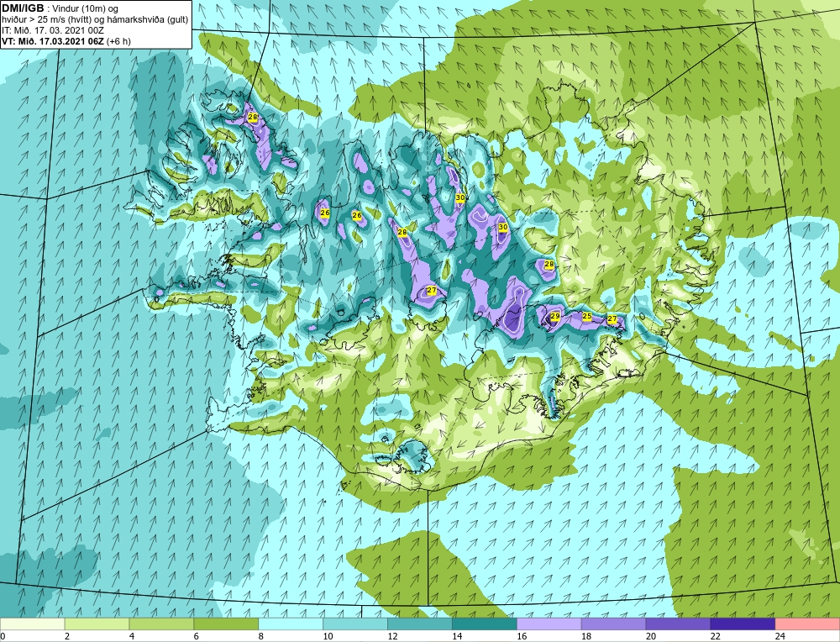Click the 'hviður > 25 m/s' legend line
This screenshot has width=840, height=642.
pyautogui.click(x=95, y=19)
